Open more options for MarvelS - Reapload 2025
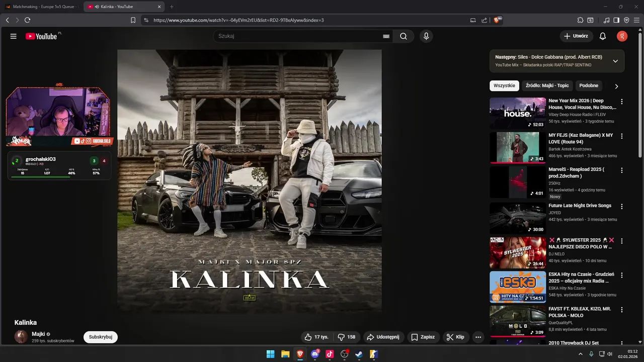Screen dimensions: 644x362 coord(622,170)
